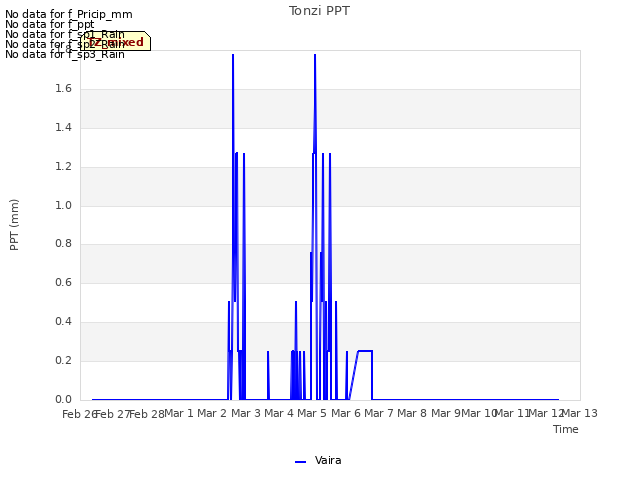Click the 1.2 y-axis tick label
Viewport: 640px width, 480px height.
(63, 167)
